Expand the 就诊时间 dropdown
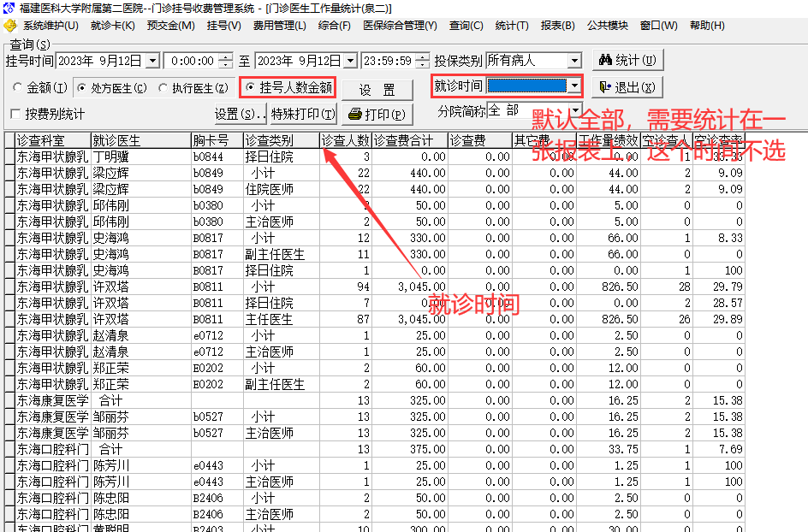The width and height of the screenshot is (808, 532). point(574,86)
